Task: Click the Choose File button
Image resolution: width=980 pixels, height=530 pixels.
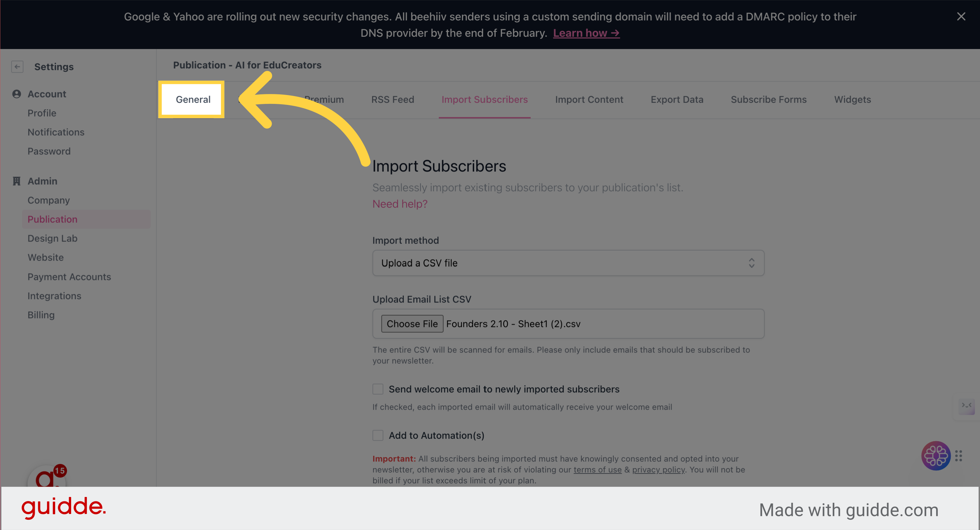Action: (x=412, y=324)
